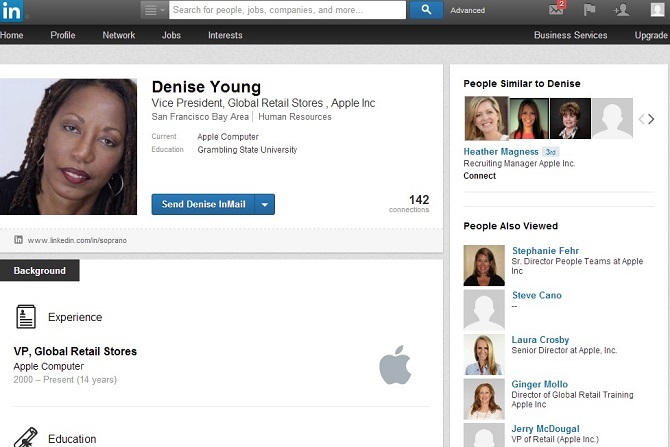This screenshot has width=670, height=447.
Task: Click the LinkedIn icon beside profile URL
Action: pyautogui.click(x=18, y=240)
